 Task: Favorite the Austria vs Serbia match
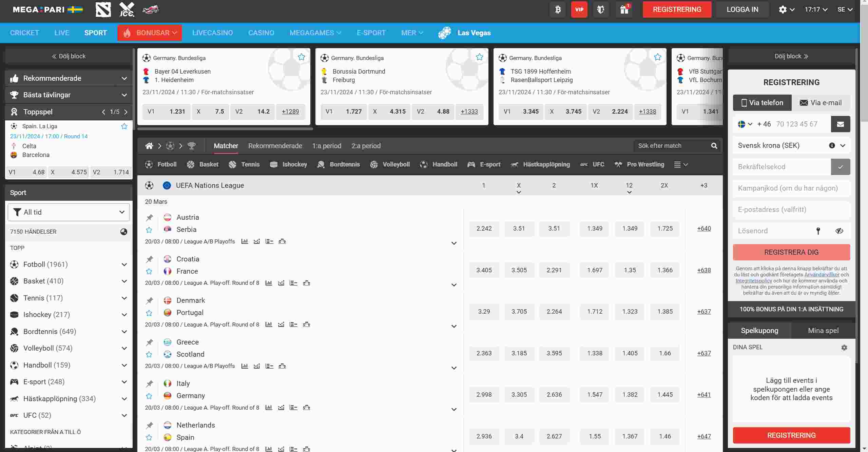(149, 230)
